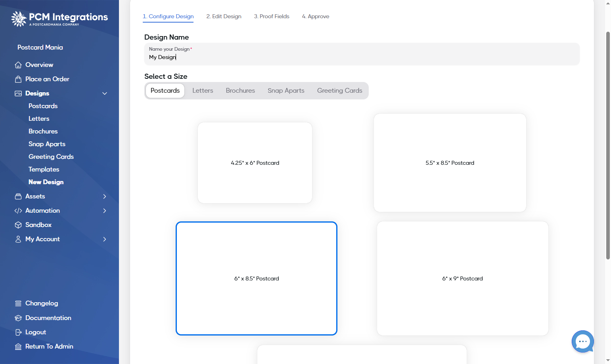Expand the Automation submenu chevron

105,211
